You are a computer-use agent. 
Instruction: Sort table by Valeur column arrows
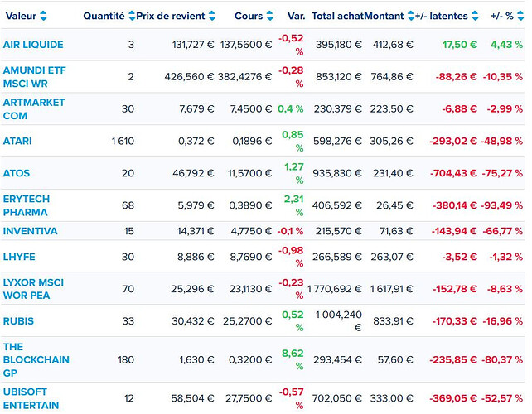[43, 16]
